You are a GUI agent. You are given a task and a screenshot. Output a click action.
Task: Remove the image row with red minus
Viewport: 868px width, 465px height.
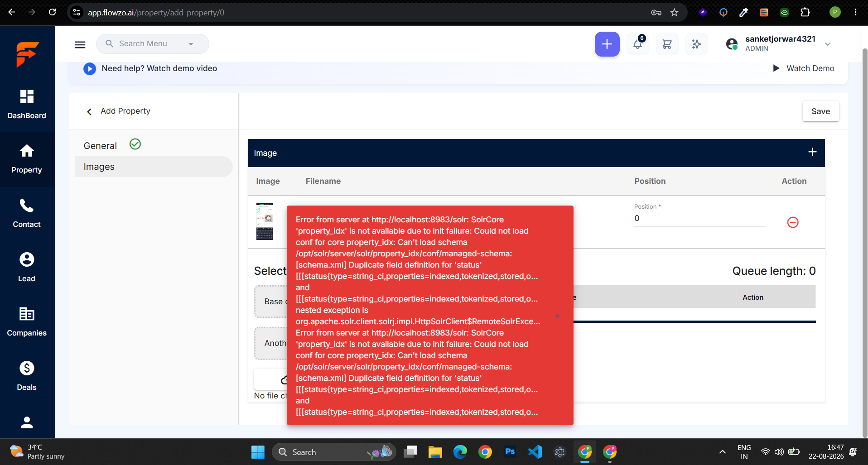[x=793, y=222]
